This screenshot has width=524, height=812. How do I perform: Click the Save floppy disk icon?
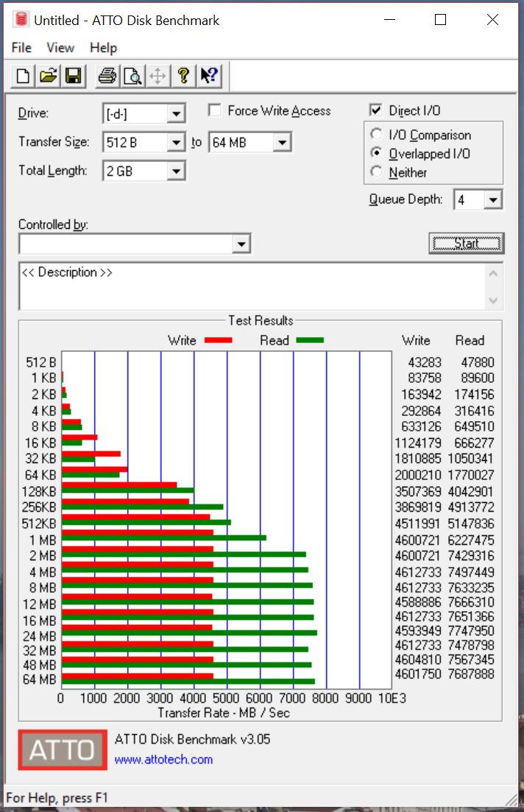point(73,75)
